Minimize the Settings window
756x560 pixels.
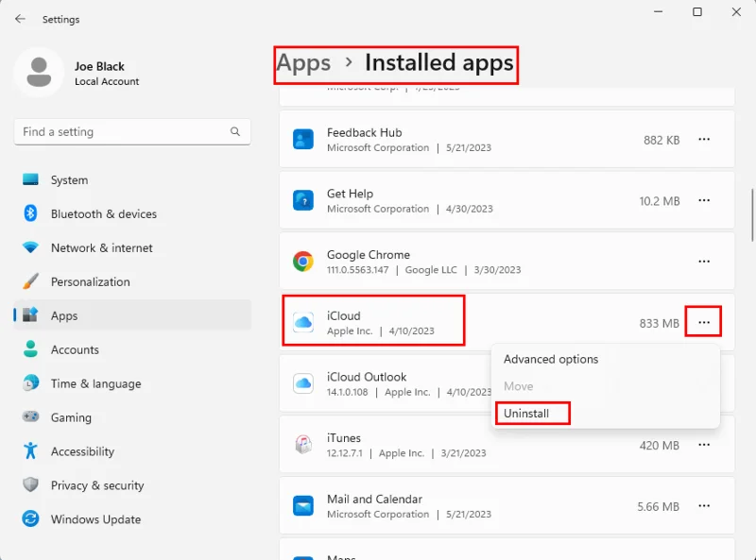coord(658,11)
